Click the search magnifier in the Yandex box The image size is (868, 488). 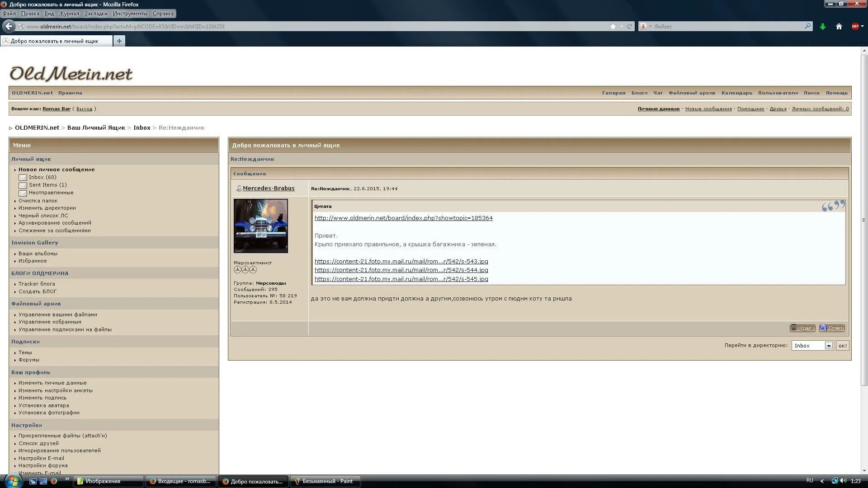tap(807, 26)
